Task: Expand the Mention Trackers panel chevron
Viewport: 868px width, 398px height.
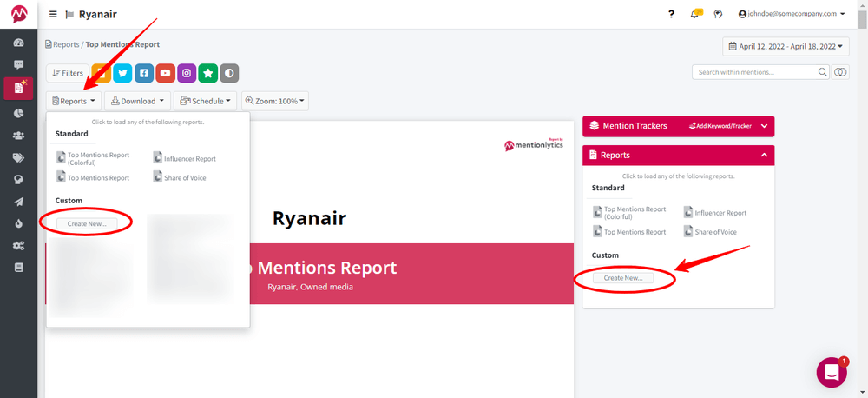Action: click(764, 126)
